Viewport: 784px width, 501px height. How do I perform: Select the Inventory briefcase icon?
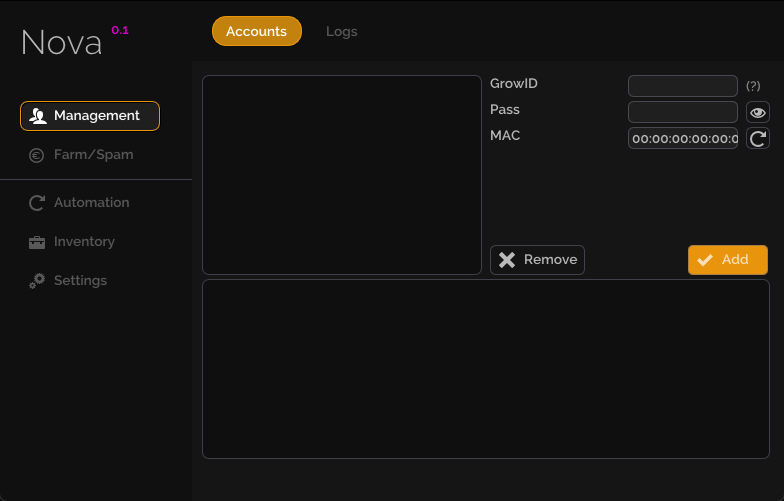[x=37, y=242]
